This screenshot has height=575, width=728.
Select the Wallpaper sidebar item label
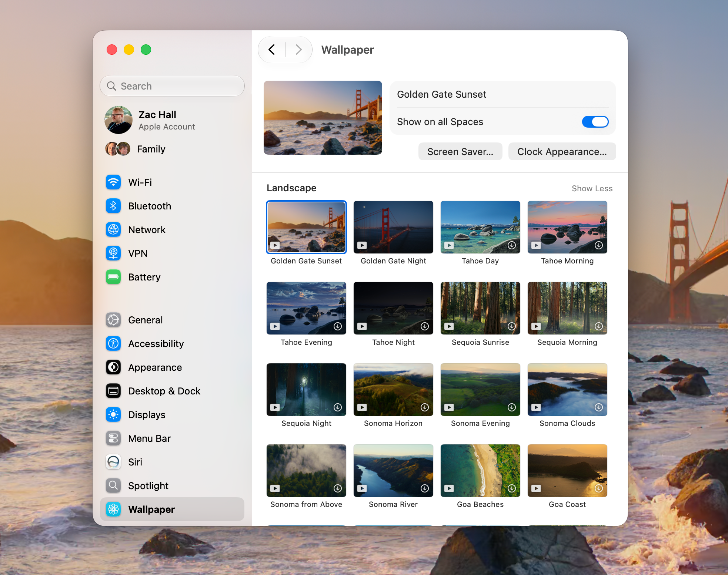[x=151, y=510]
